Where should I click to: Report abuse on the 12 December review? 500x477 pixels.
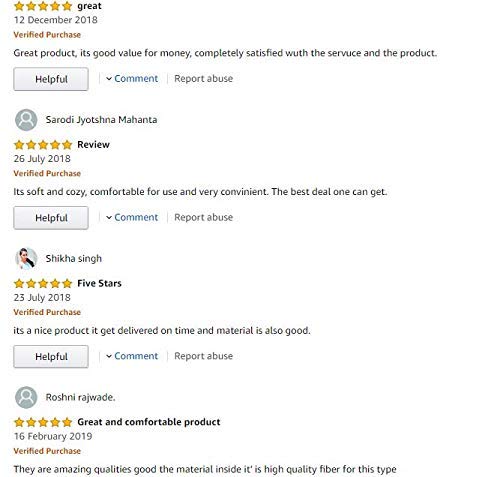204,79
